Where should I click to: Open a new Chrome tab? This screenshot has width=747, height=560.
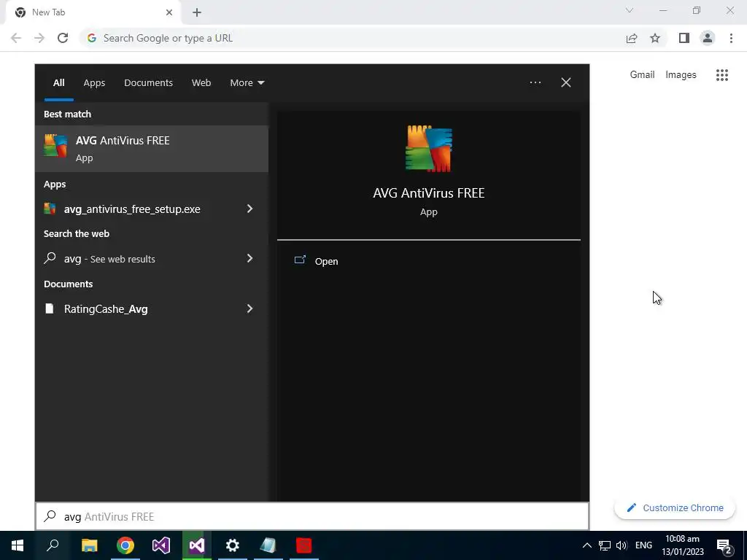pyautogui.click(x=197, y=12)
